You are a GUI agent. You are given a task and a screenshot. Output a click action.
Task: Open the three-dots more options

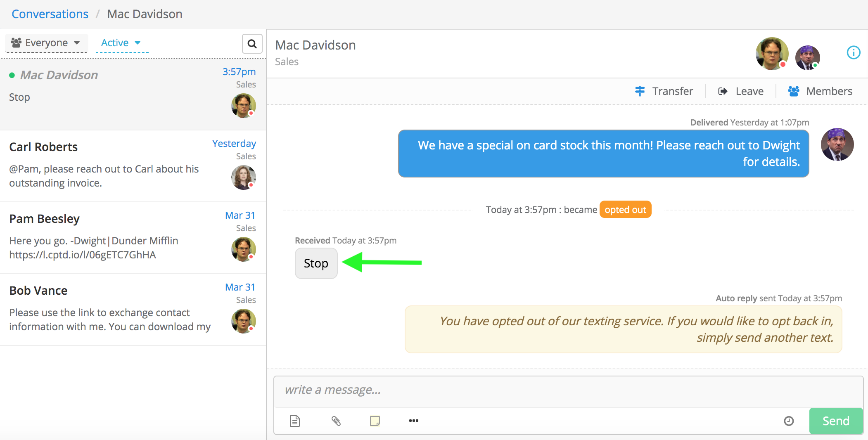[x=413, y=421]
